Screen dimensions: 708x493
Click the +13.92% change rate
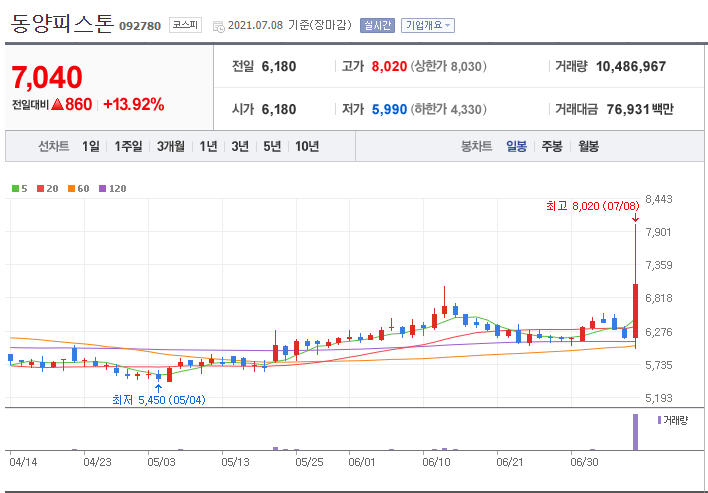coord(134,105)
